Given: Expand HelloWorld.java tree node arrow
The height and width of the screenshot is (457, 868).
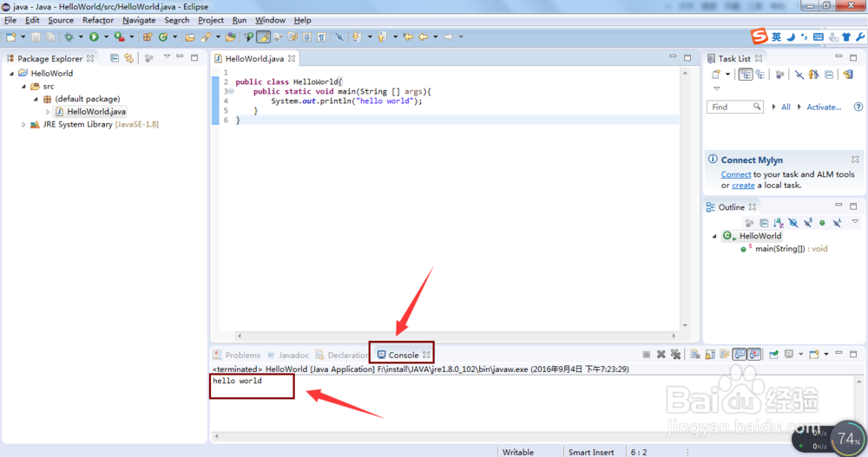Looking at the screenshot, I should tap(48, 112).
